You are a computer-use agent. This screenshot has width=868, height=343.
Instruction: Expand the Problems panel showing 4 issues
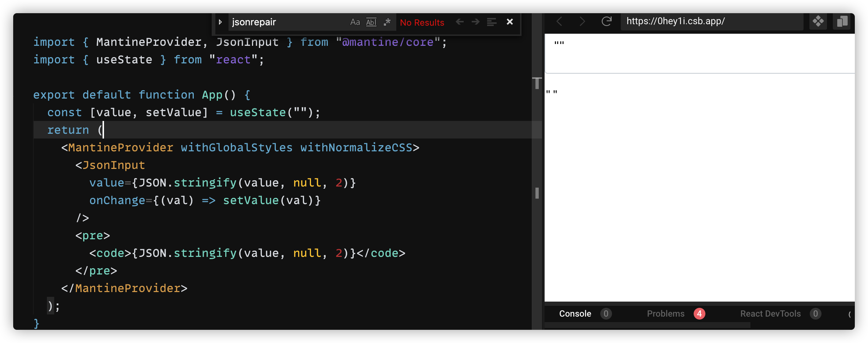coord(665,313)
